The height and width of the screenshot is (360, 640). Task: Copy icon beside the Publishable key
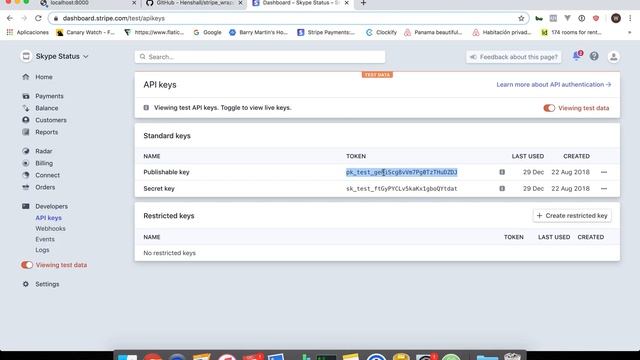tap(502, 172)
